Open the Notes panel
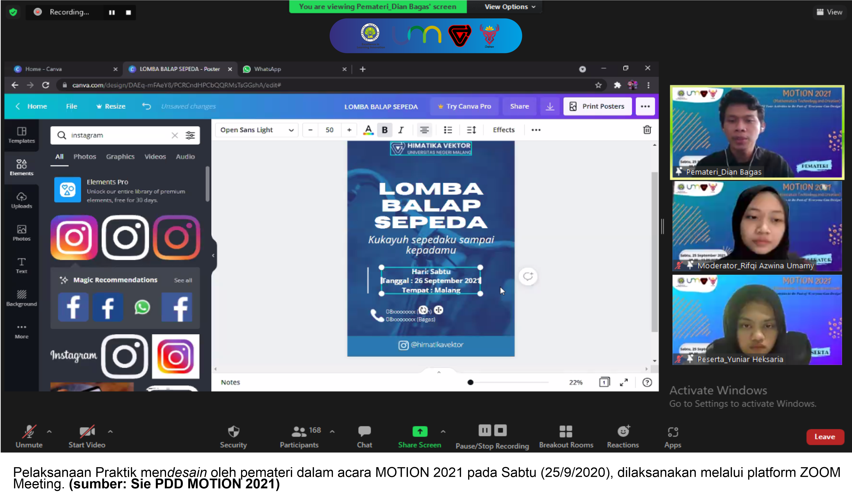Viewport: 852px width, 504px height. [230, 382]
